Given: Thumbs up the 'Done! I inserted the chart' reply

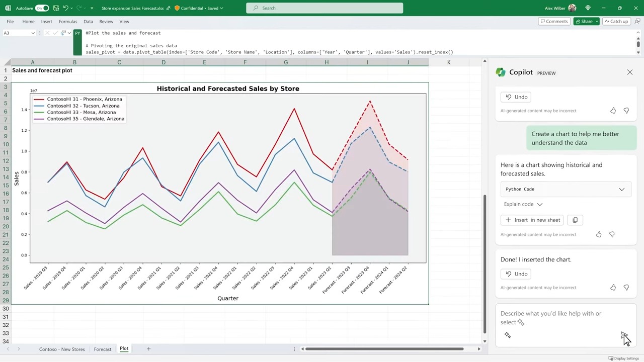Looking at the screenshot, I should [x=613, y=288].
